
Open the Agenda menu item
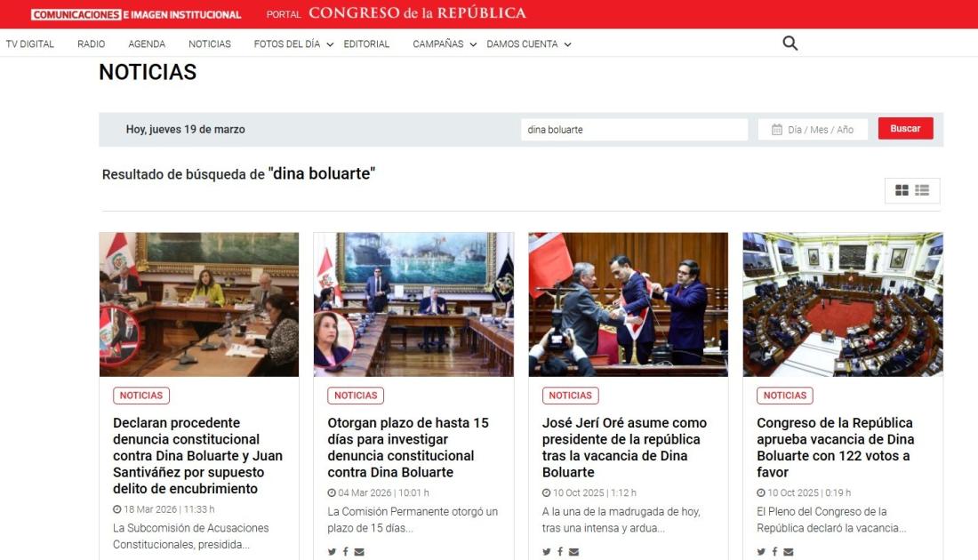[147, 44]
